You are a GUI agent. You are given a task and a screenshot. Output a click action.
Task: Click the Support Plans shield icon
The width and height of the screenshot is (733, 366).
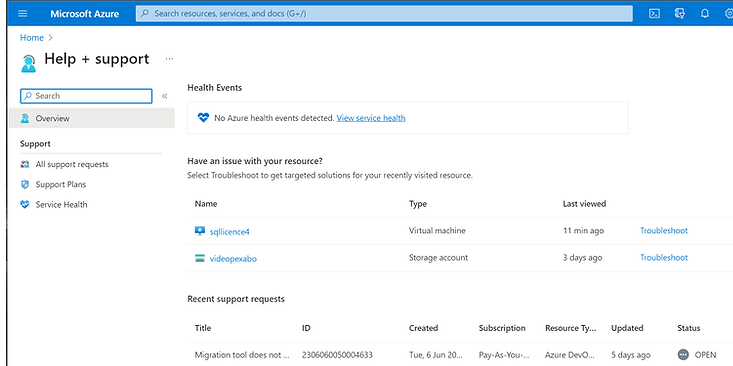click(x=25, y=185)
